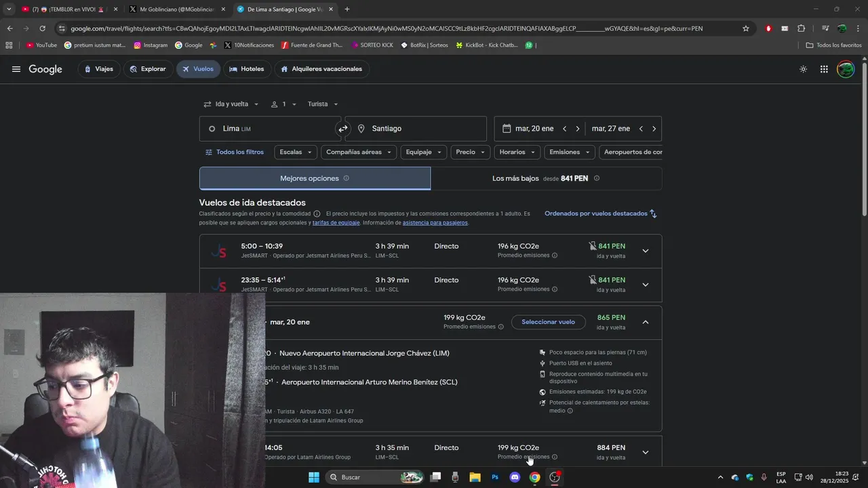Open Photoshop from the taskbar
868x488 pixels.
pos(495,477)
